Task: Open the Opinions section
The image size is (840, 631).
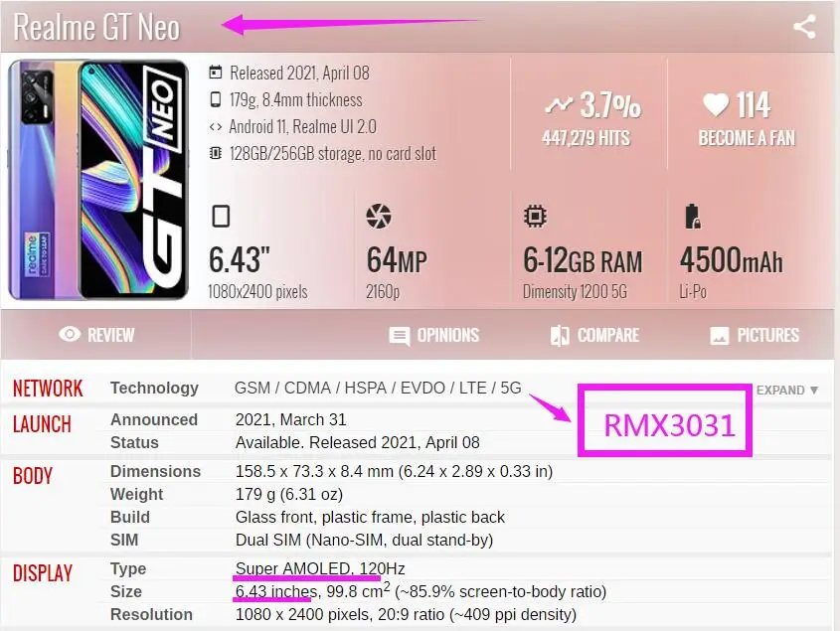Action: (x=434, y=335)
